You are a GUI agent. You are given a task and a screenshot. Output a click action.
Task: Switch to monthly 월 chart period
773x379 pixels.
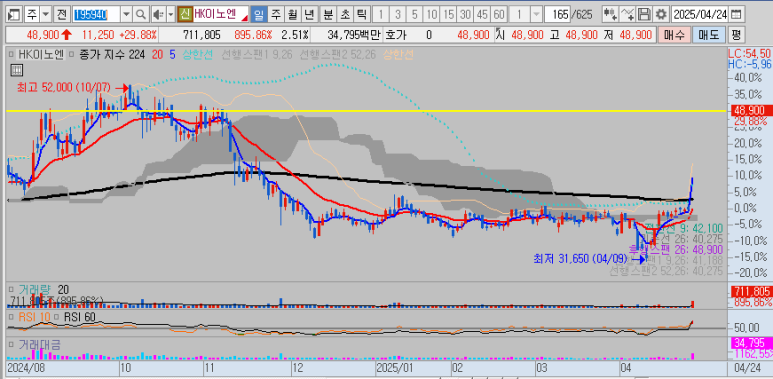(291, 15)
